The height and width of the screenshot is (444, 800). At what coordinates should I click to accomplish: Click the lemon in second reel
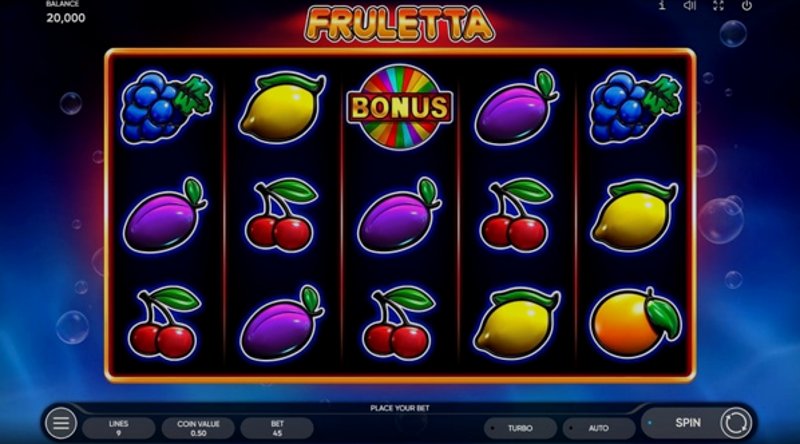pos(282,108)
